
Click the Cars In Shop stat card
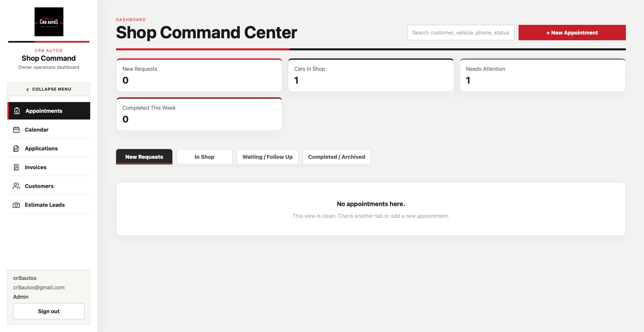click(371, 75)
